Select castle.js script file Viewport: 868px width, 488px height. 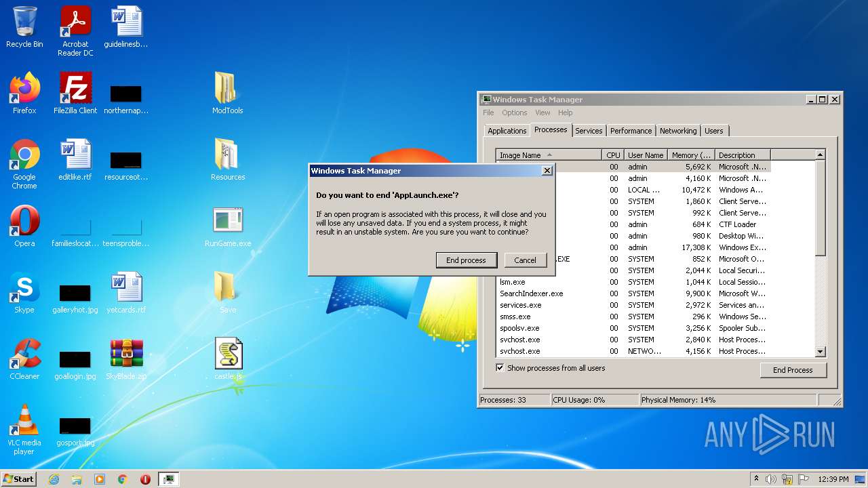point(228,359)
